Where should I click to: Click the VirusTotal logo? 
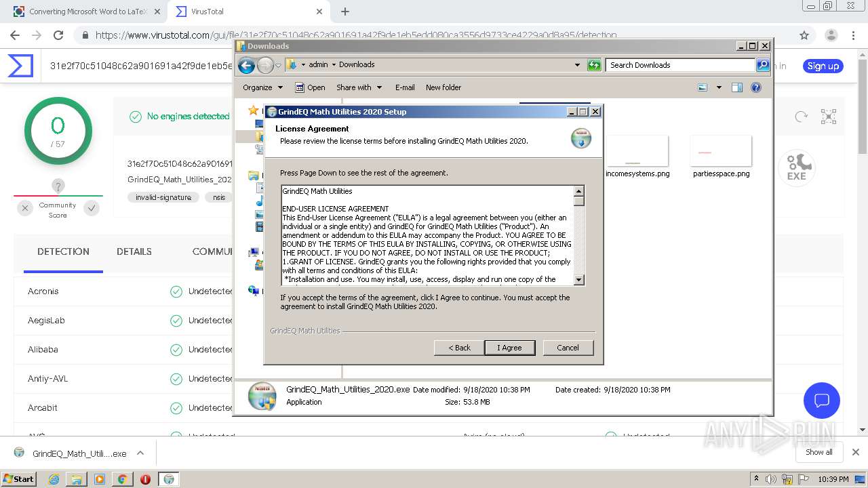(x=20, y=66)
